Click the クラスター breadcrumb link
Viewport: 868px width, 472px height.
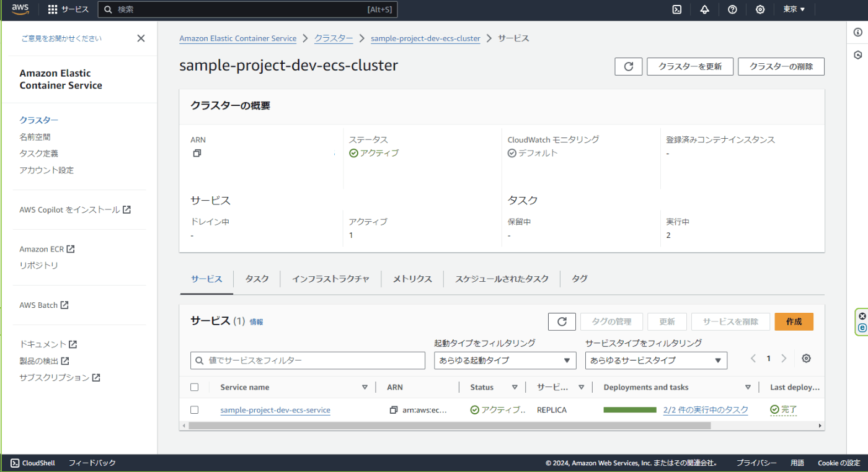tap(334, 38)
